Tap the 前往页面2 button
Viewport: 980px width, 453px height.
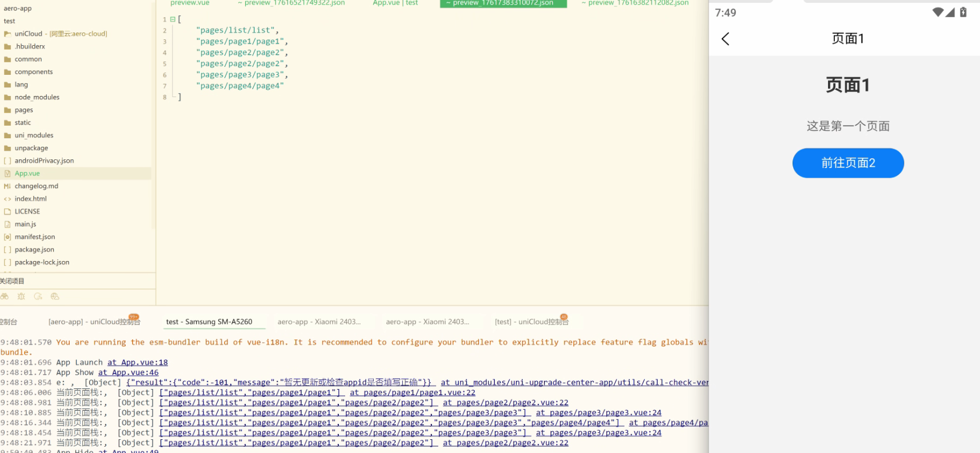tap(847, 163)
